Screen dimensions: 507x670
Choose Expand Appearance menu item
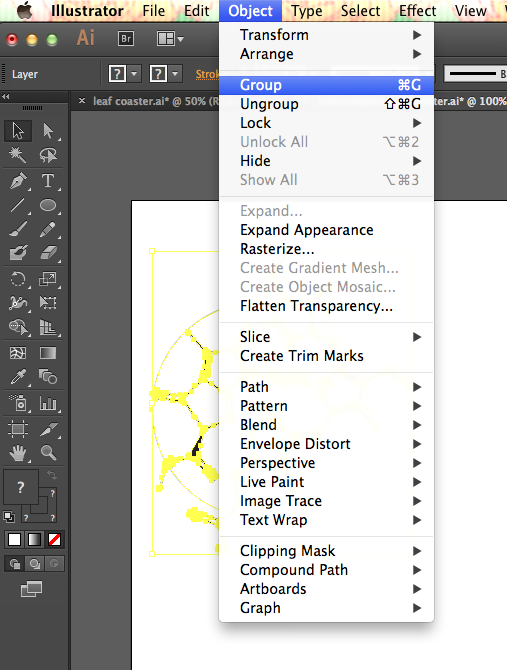click(x=326, y=230)
